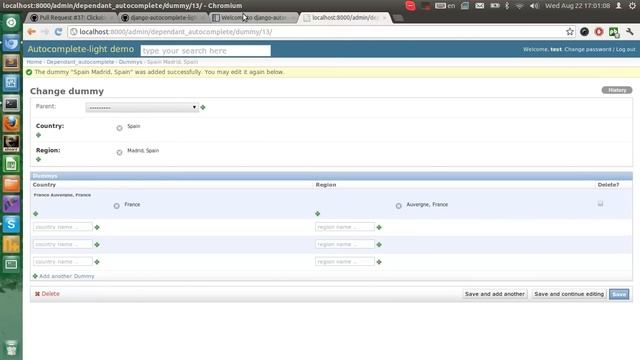Click the green extension icon in toolbar

click(614, 32)
